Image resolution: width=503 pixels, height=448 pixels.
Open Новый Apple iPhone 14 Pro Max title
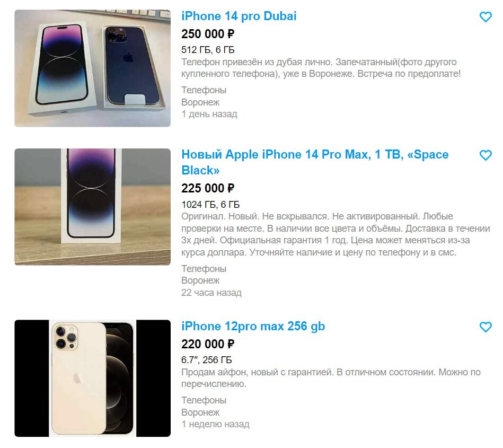click(x=315, y=162)
